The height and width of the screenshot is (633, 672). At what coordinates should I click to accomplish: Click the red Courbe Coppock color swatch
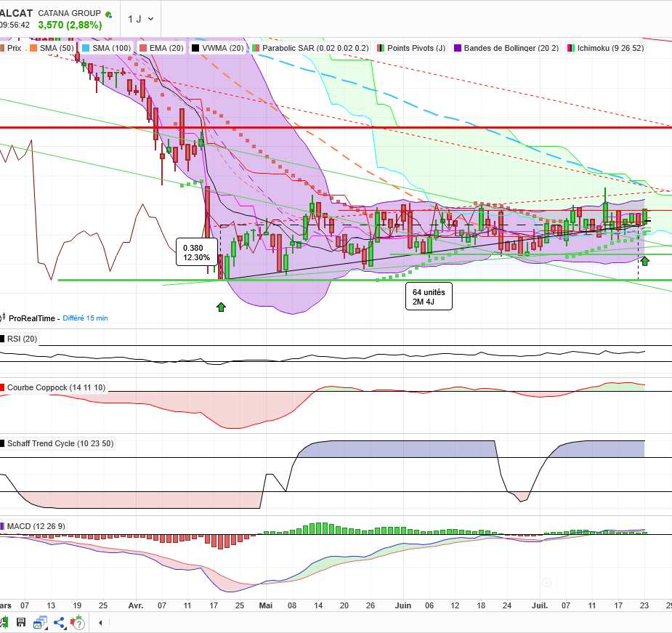3,388
